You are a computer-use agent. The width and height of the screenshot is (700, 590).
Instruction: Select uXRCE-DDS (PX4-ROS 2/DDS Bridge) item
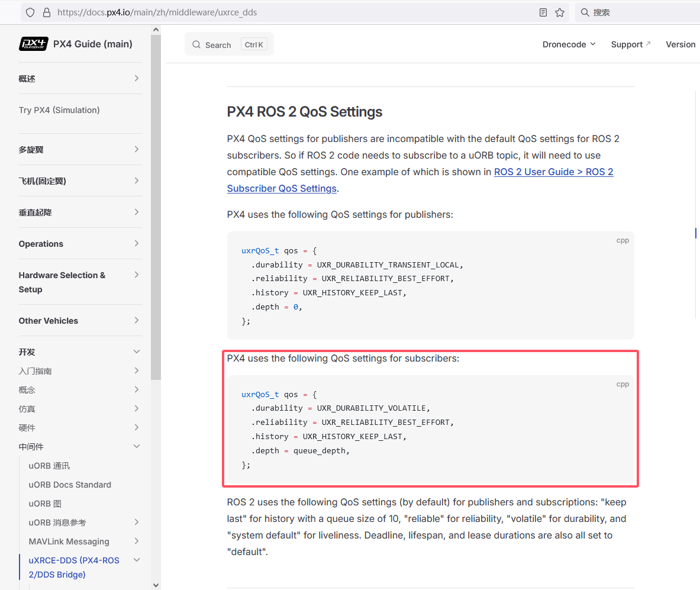pos(74,568)
